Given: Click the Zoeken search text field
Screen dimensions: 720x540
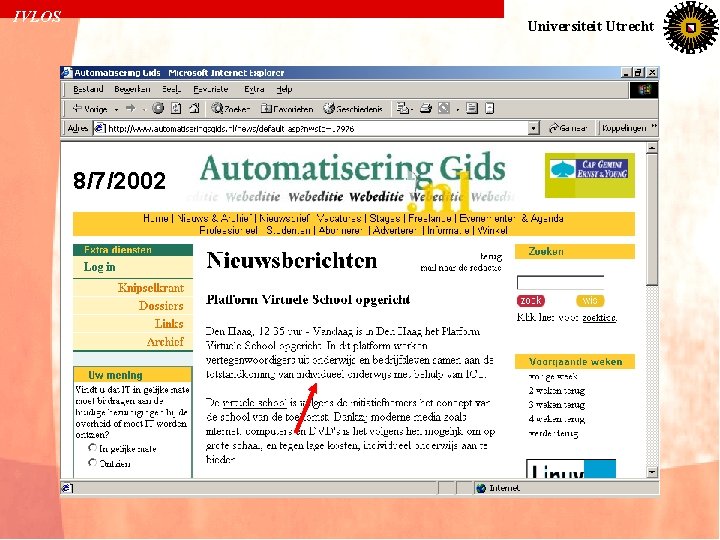Looking at the screenshot, I should 560,282.
